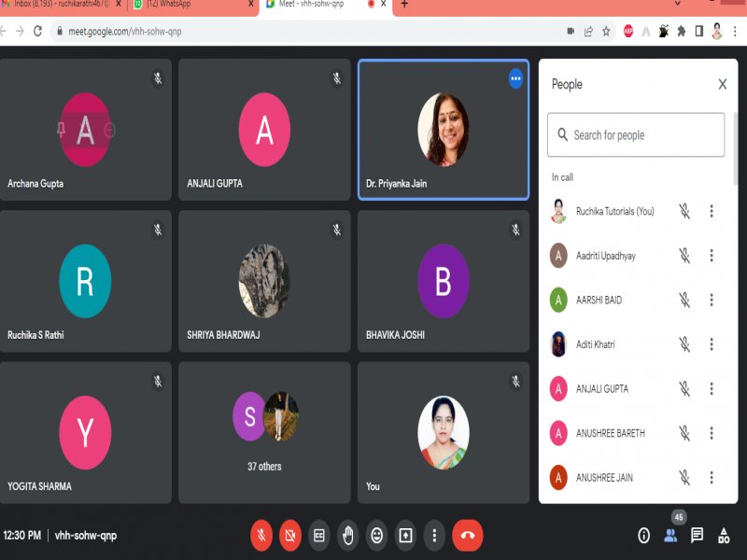
Task: Open the Activities icon
Action: pyautogui.click(x=724, y=536)
